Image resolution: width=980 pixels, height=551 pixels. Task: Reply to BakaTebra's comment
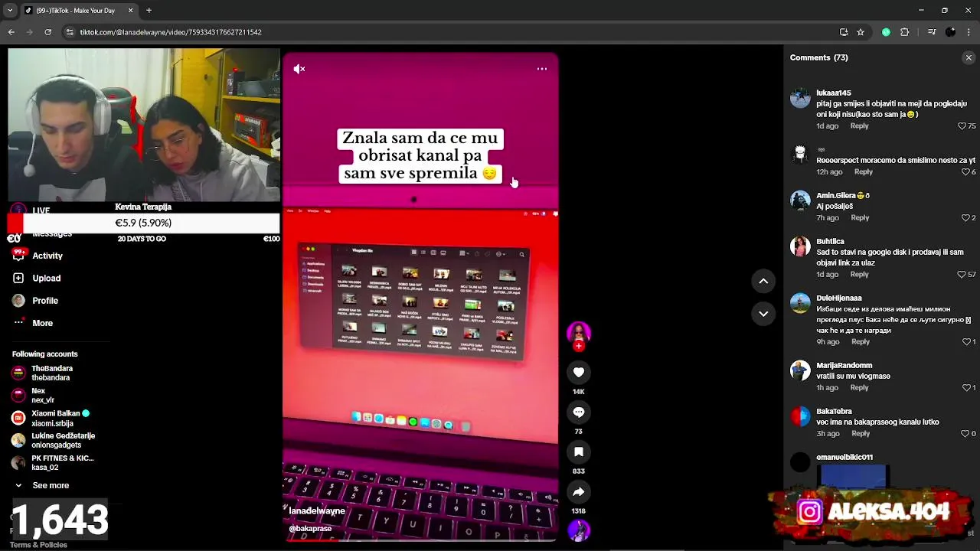point(861,434)
